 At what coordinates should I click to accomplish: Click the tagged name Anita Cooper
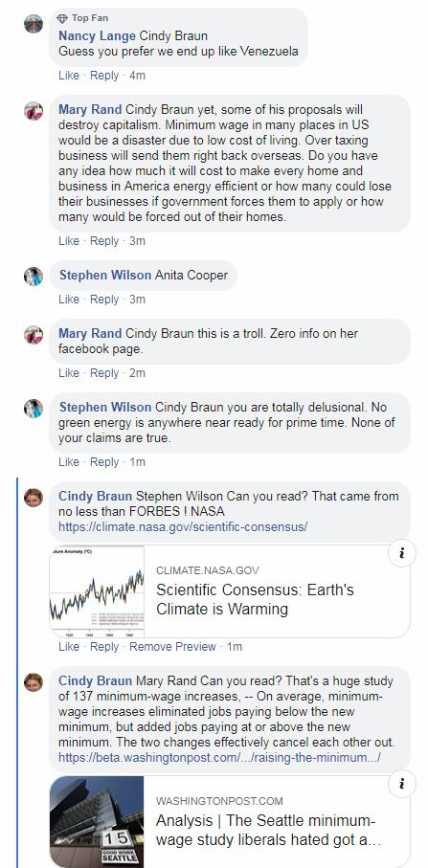(191, 275)
